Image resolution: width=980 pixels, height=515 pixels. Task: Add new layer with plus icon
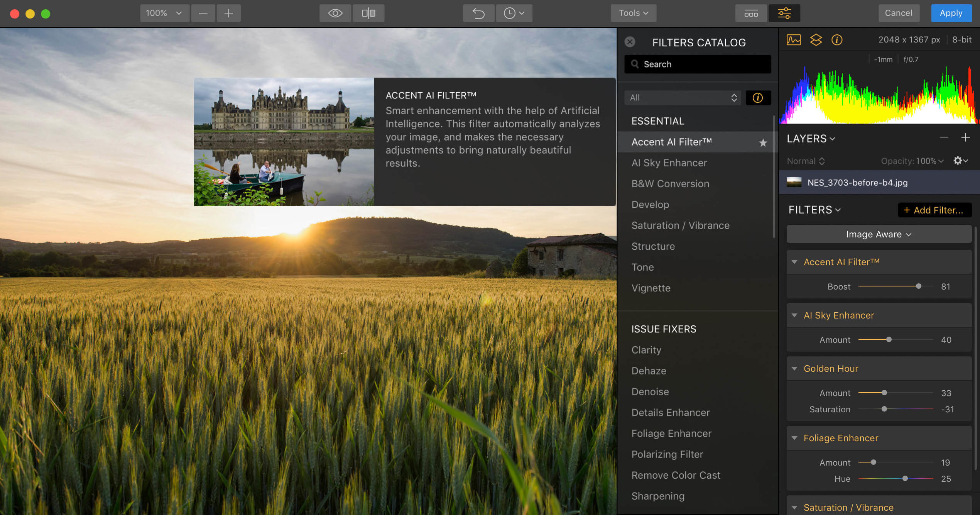(965, 137)
